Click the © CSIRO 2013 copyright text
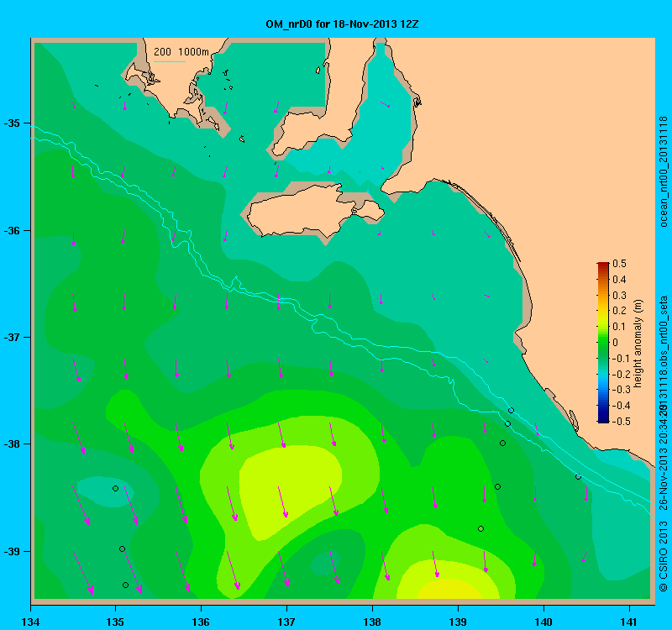Viewport: 672px width, 630px height. 664,556
